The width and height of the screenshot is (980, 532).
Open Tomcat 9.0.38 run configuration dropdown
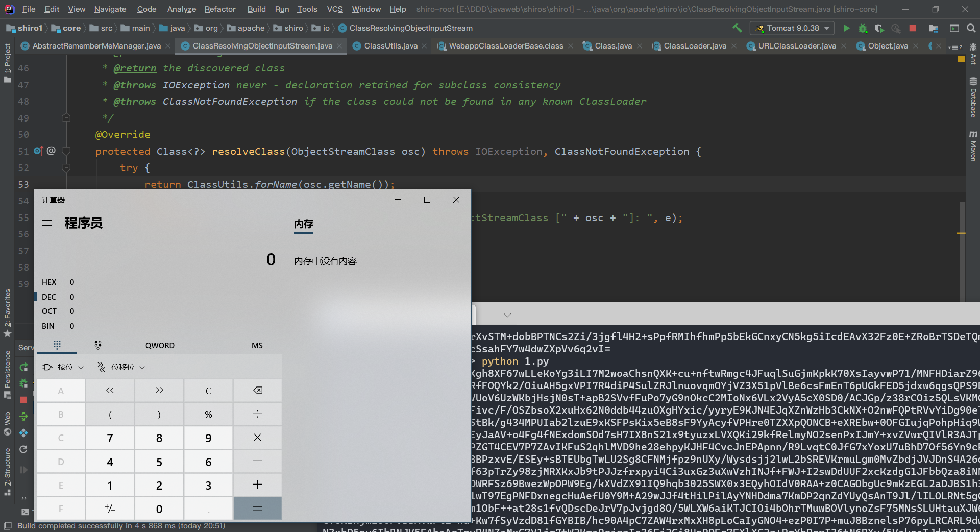(x=792, y=28)
